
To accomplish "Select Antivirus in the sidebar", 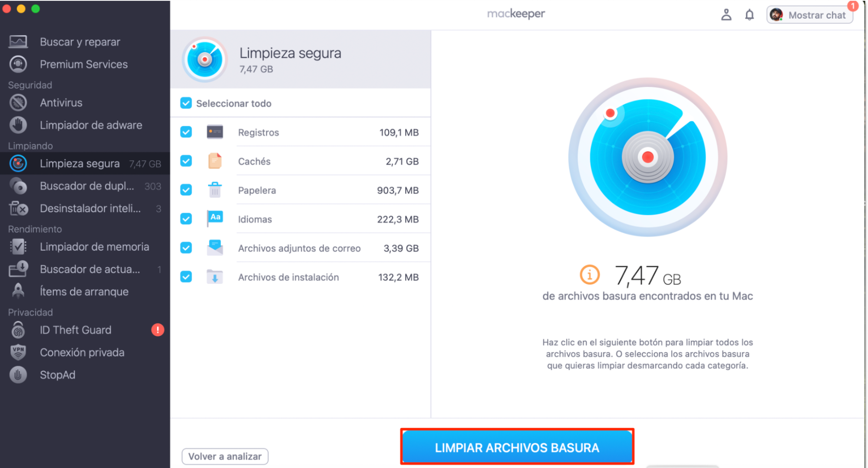I will pos(85,103).
